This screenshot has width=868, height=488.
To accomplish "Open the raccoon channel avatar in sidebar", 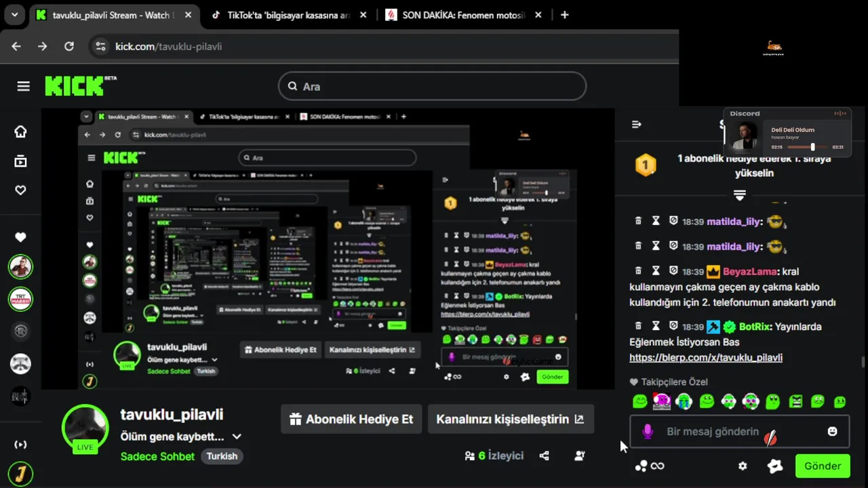I will pos(20,363).
